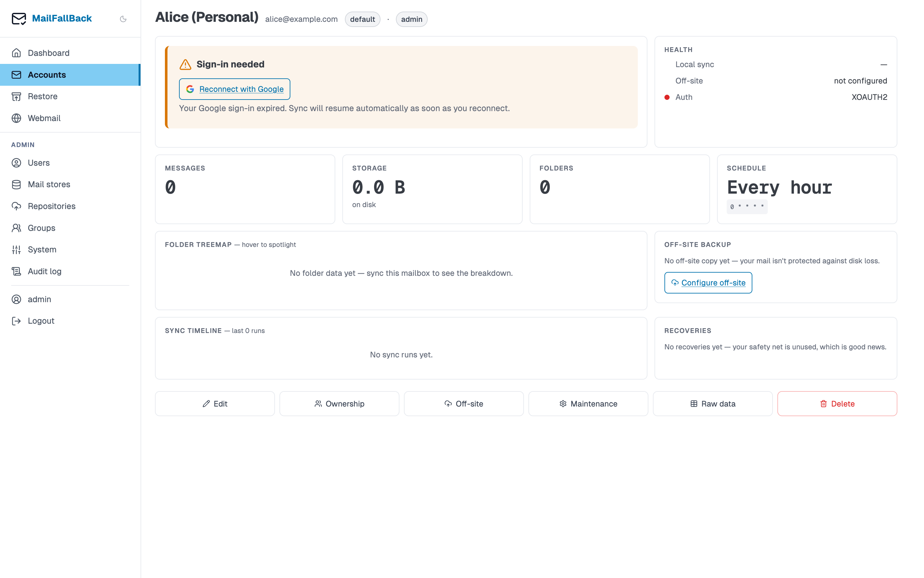Click the MailFallBack envelope logo icon

[x=19, y=18]
